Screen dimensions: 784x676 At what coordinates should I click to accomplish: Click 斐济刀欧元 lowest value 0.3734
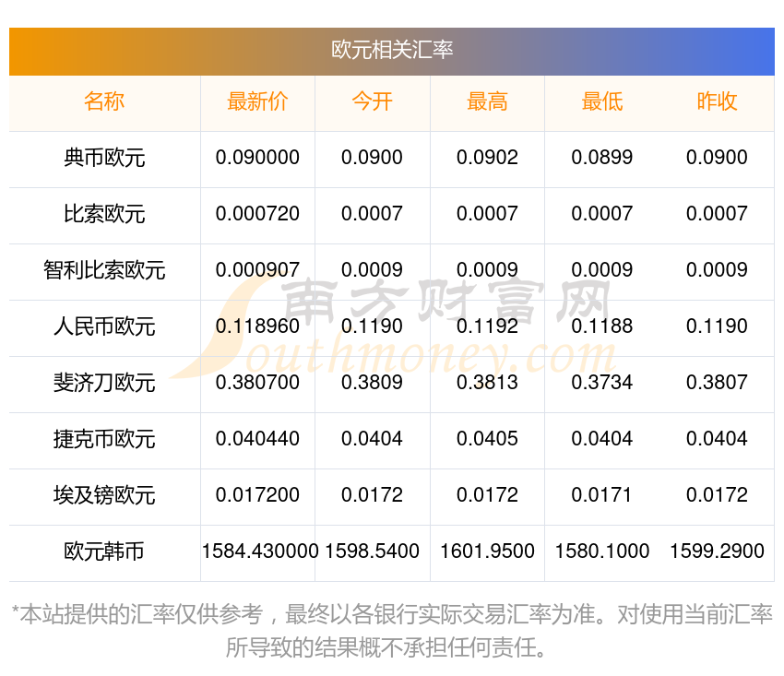point(602,383)
